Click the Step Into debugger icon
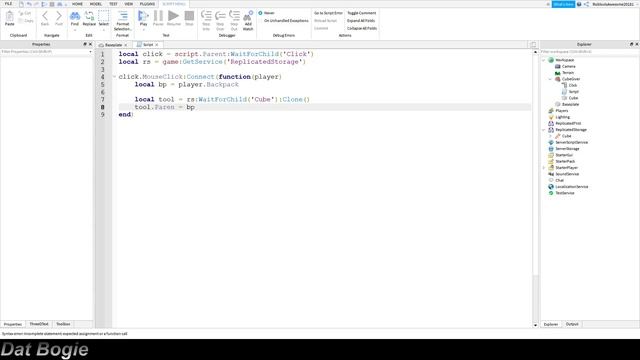The image size is (640, 360). tap(206, 20)
